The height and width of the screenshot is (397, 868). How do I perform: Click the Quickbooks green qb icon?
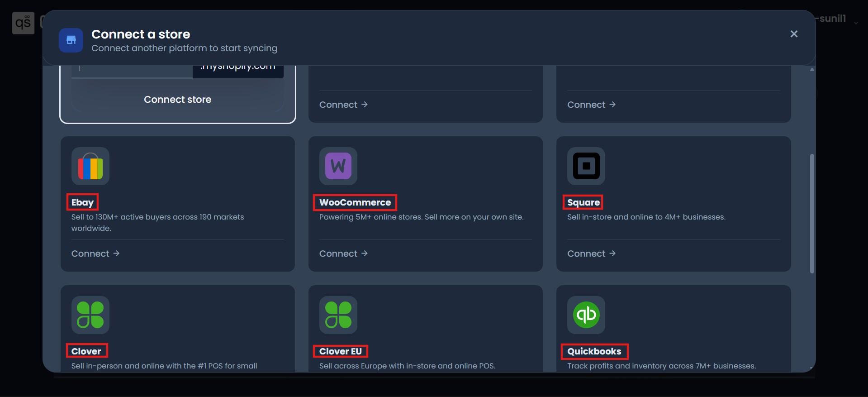click(x=586, y=315)
